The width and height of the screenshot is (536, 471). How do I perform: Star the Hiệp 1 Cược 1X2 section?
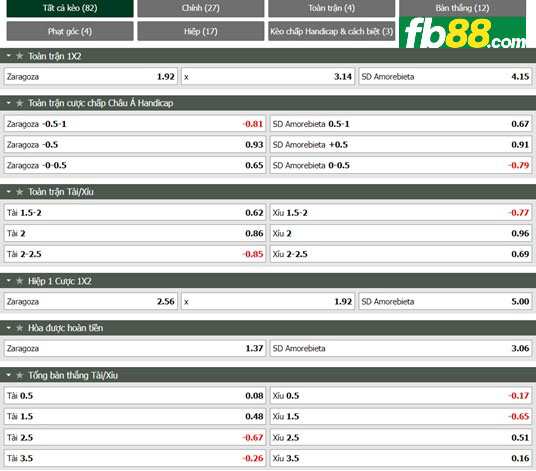click(20, 281)
